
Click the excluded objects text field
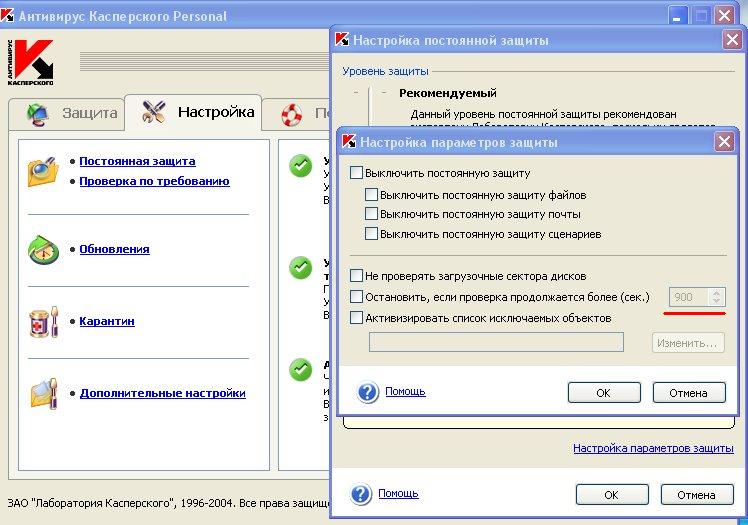click(496, 342)
